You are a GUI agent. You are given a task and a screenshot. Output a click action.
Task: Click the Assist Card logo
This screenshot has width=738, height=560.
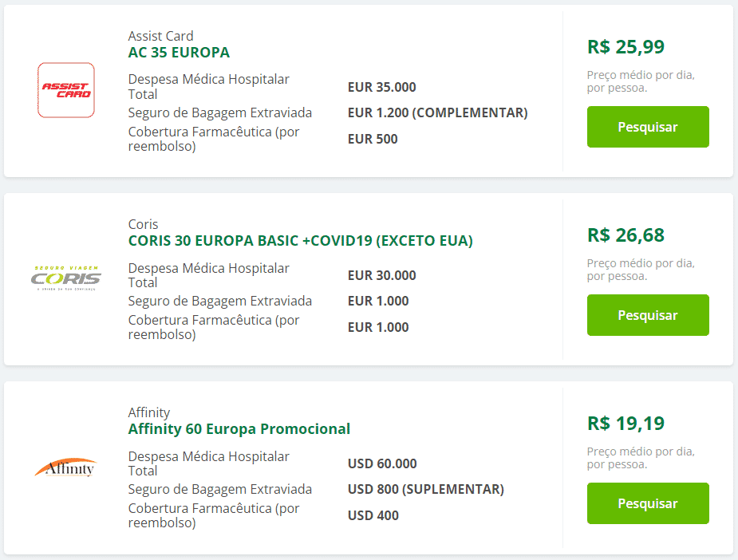66,90
